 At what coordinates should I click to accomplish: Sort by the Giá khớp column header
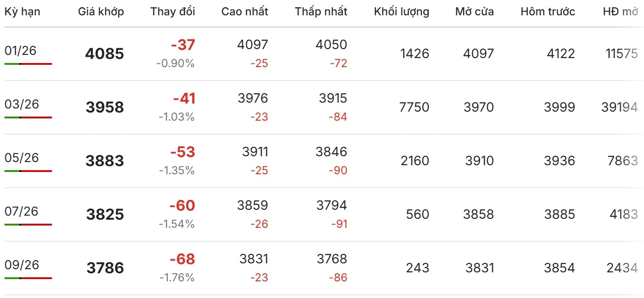coord(101,12)
